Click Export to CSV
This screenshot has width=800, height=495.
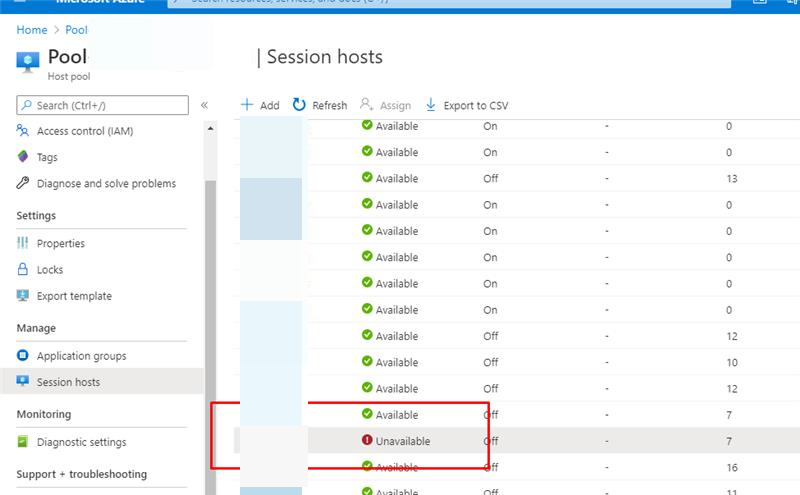click(x=467, y=105)
